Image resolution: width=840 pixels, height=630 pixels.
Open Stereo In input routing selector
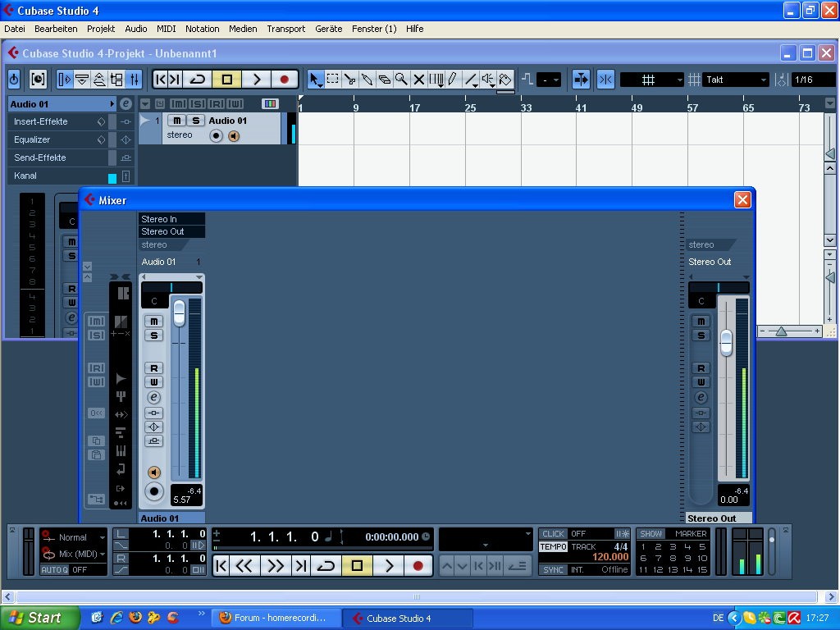tap(171, 219)
